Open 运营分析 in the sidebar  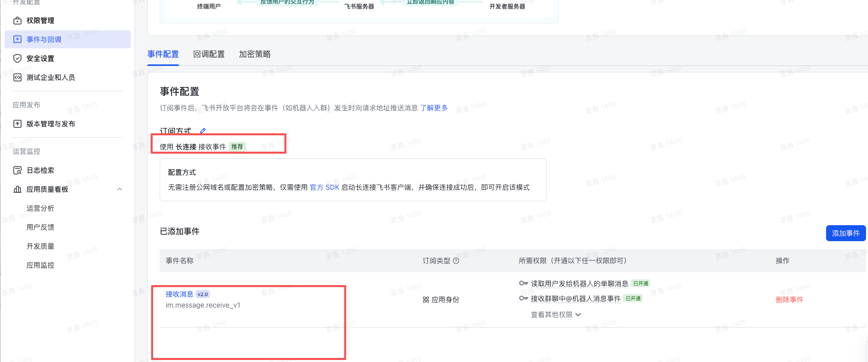tap(40, 208)
